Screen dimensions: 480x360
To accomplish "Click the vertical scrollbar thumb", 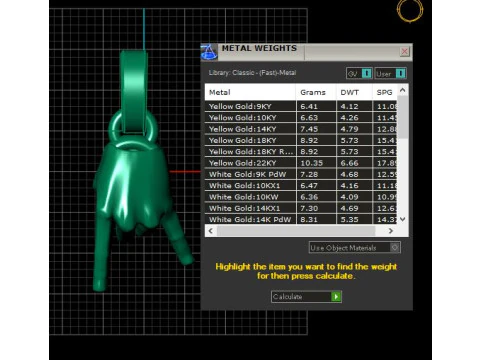I will click(403, 117).
